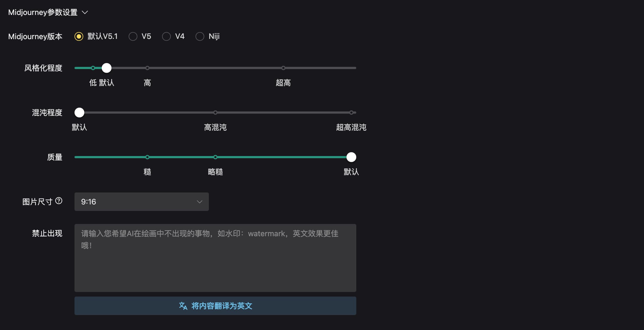
Task: Set 风格化程度 slider to 超高 mark
Action: (283, 68)
